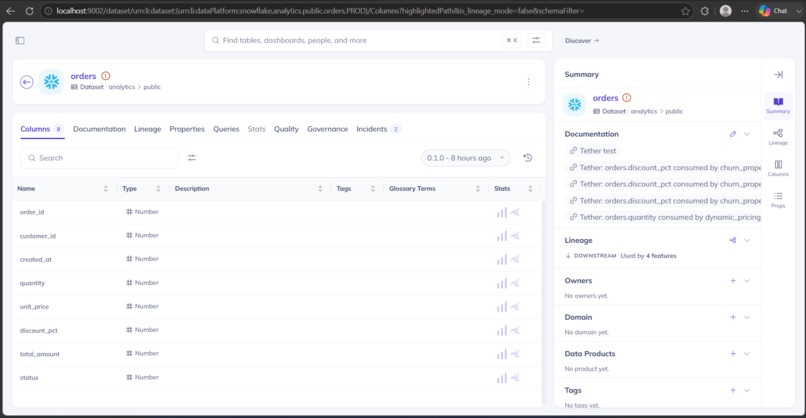Click the 4 features downstream link
The height and width of the screenshot is (418, 806).
661,256
